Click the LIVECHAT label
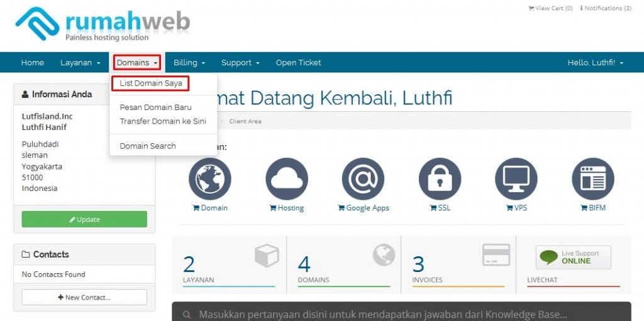Viewport: 644px width, 321px height. click(x=542, y=280)
